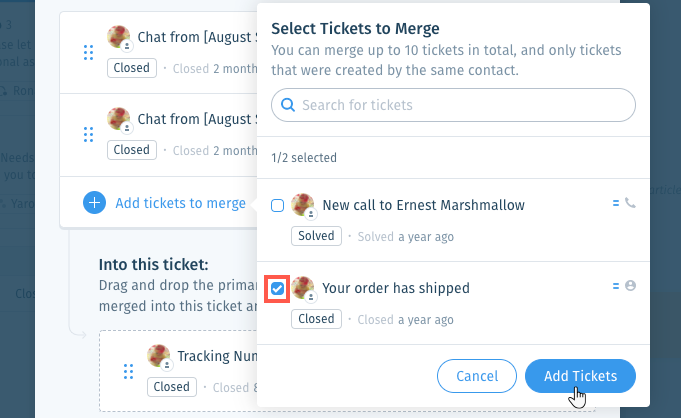This screenshot has height=418, width=681.
Task: Click avatar of New call to Ernest ticket
Action: click(x=303, y=205)
